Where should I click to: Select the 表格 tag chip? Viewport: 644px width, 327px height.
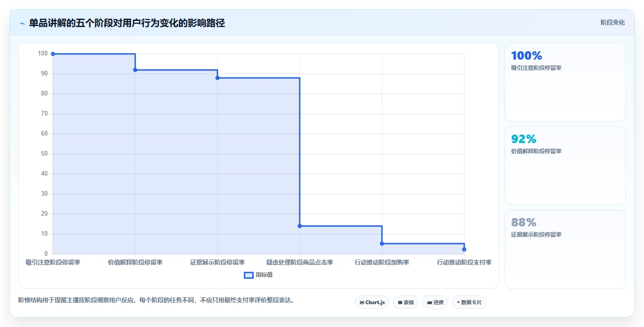click(406, 302)
